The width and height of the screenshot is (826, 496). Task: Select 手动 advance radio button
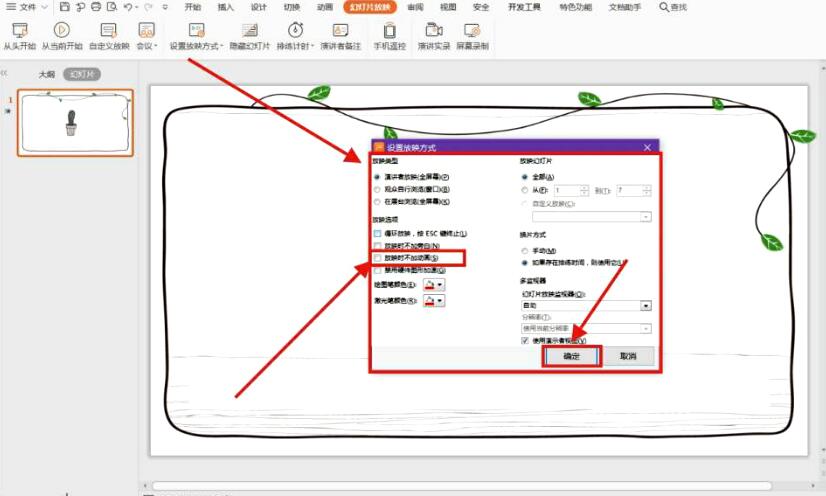point(525,251)
